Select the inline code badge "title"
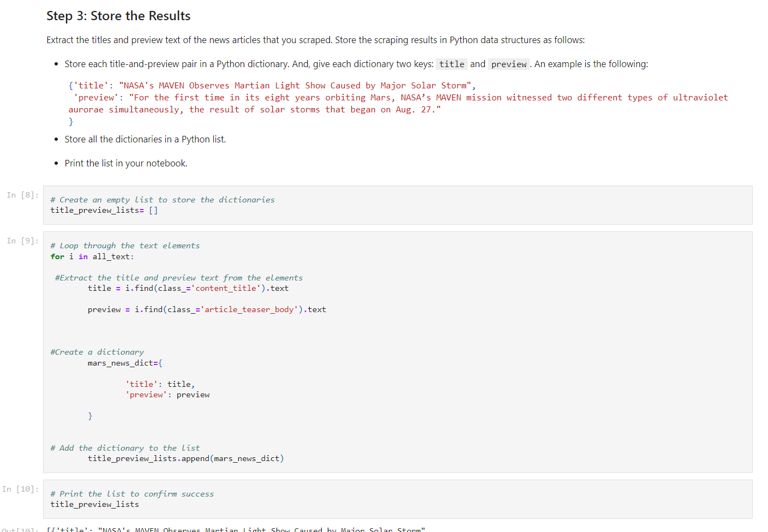Screen dimensions: 768x532 451,64
